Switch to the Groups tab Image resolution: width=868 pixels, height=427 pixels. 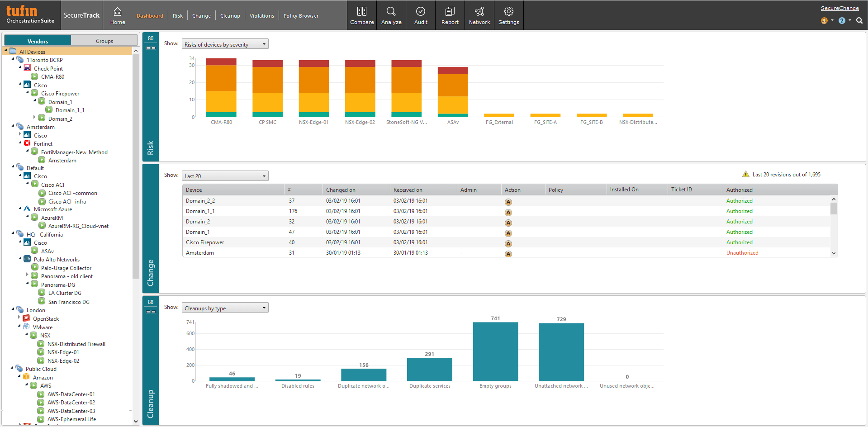104,40
